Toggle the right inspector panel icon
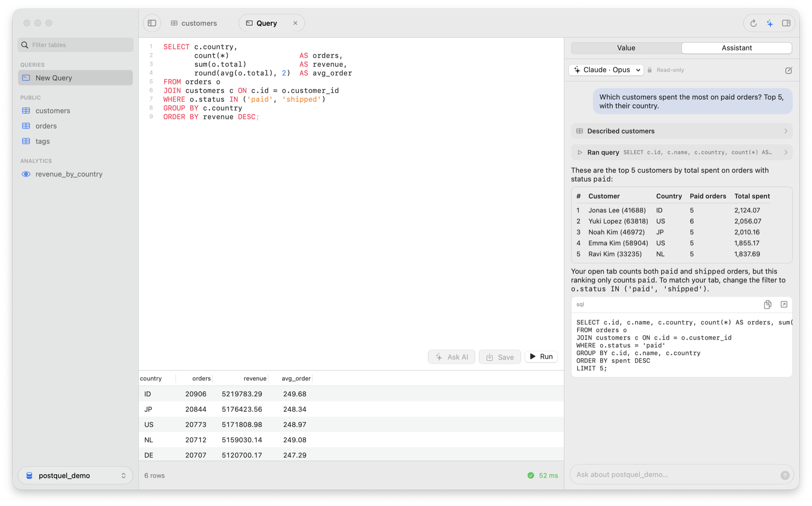812x506 pixels. click(x=786, y=23)
